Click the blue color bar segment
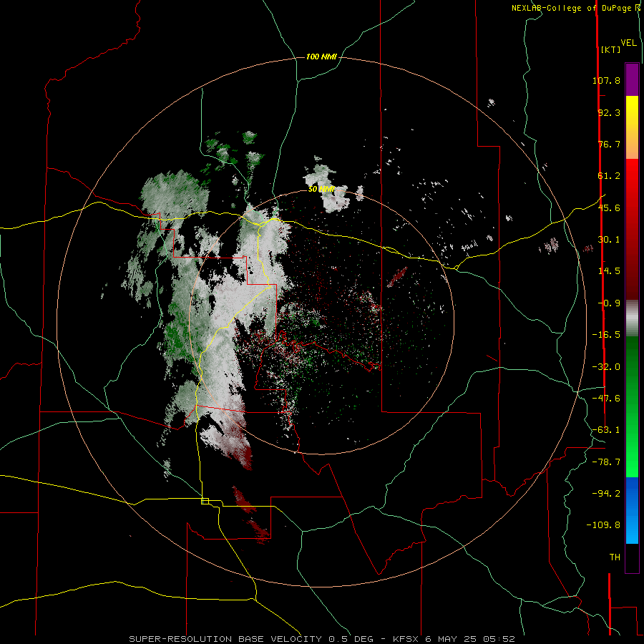644x644 pixels. click(632, 510)
